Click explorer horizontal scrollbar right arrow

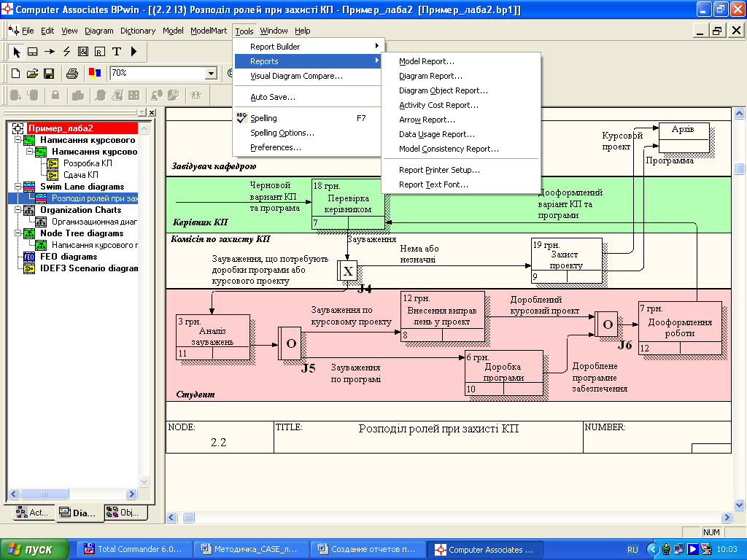pyautogui.click(x=131, y=494)
